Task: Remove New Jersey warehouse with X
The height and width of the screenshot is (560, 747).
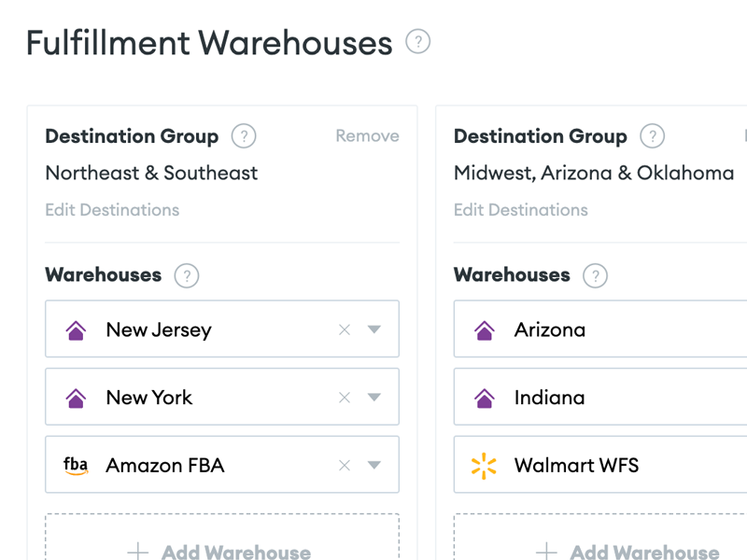Action: point(345,329)
